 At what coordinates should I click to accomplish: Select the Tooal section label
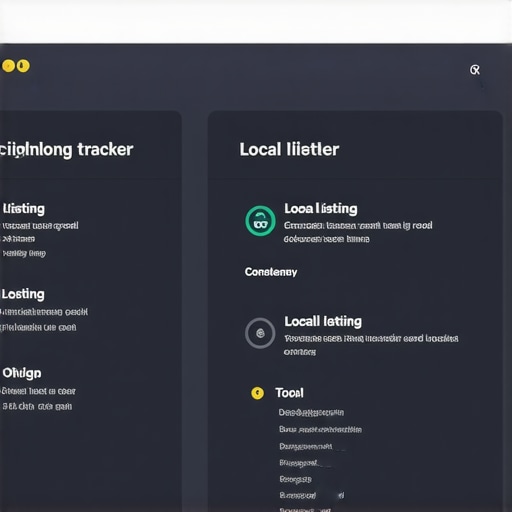point(289,393)
